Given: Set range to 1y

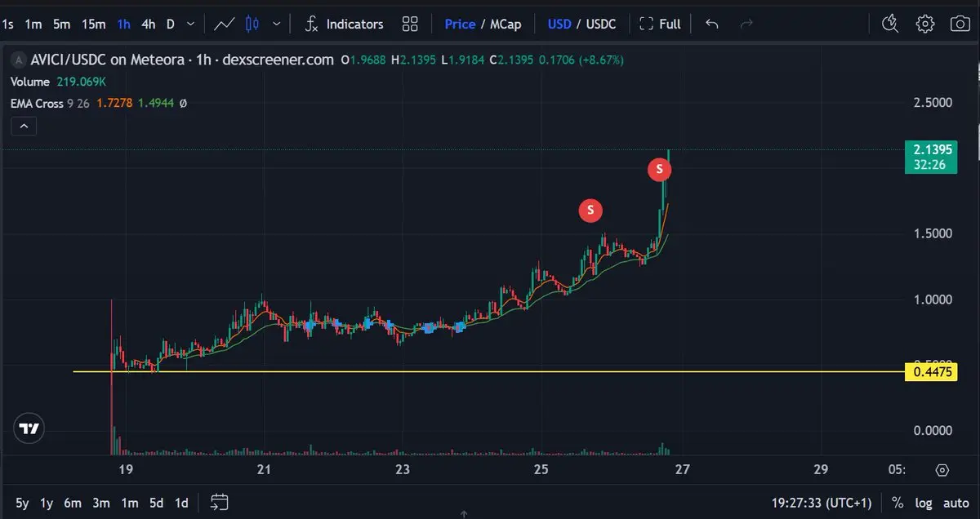Looking at the screenshot, I should (x=47, y=503).
